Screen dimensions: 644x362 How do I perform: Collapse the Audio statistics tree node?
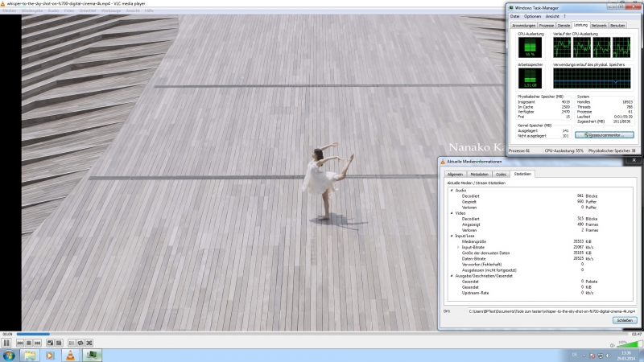(452, 191)
